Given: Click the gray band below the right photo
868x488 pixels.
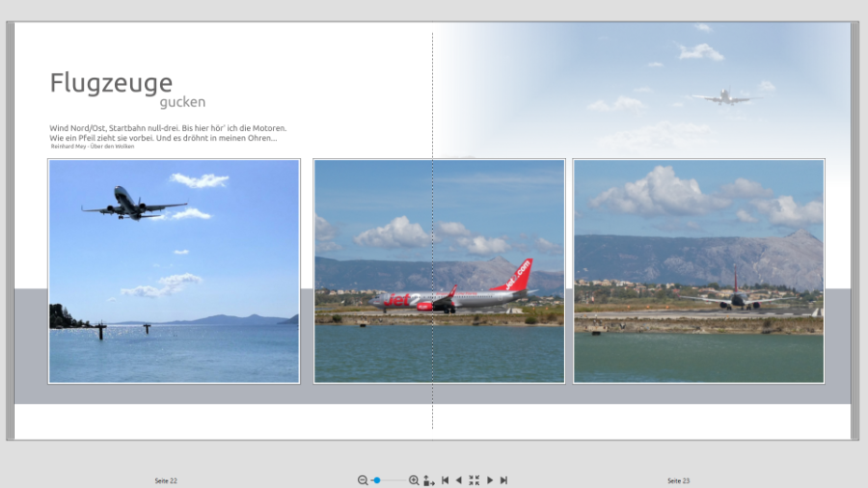Looking at the screenshot, I should pos(698,393).
